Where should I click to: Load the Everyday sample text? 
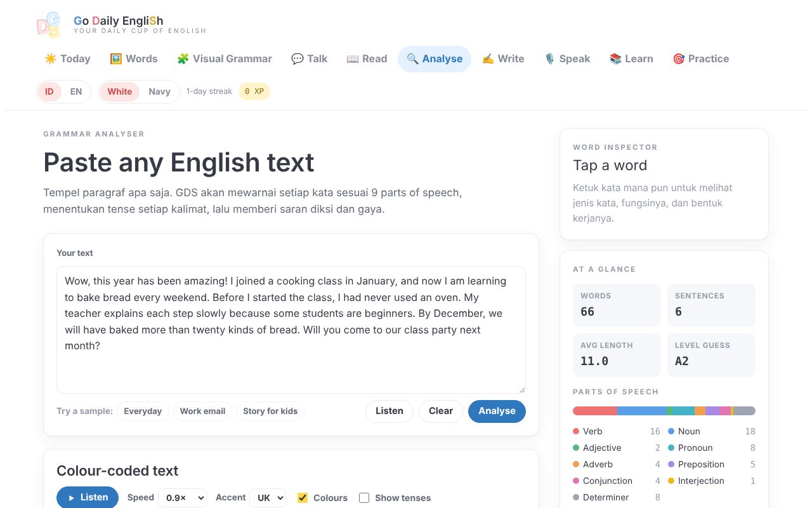click(143, 411)
